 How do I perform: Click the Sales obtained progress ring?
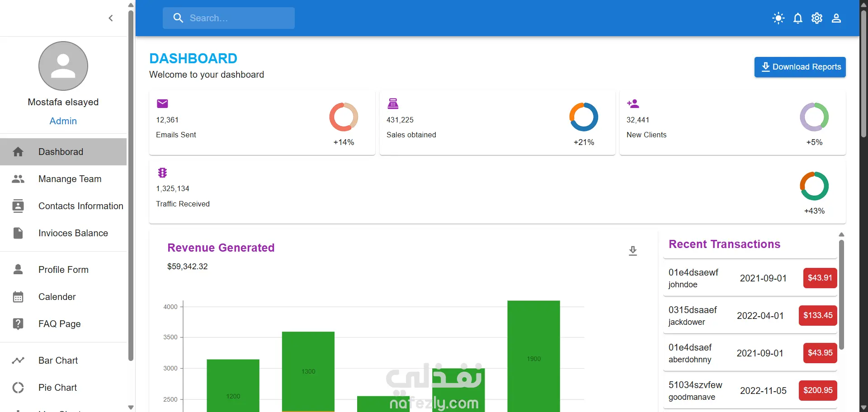point(584,117)
